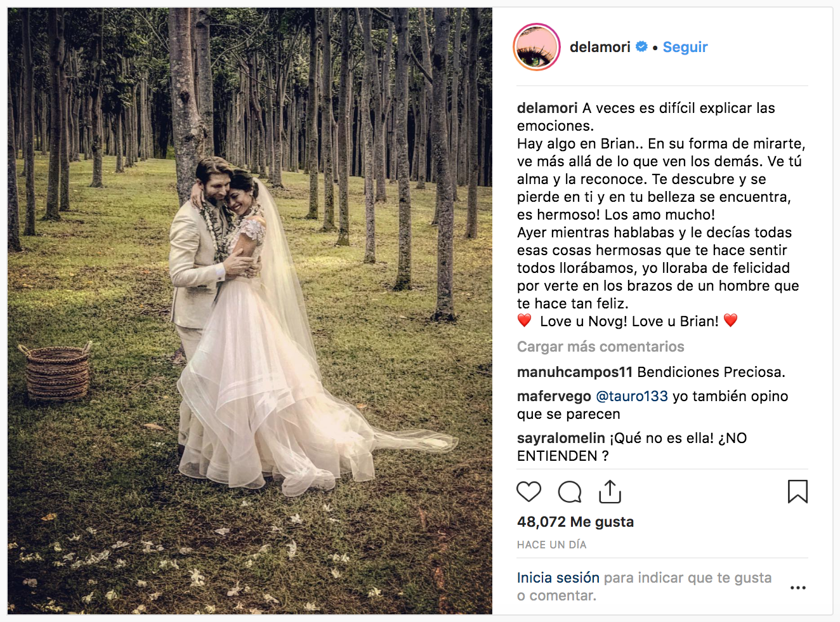Expand Cargar más comentarios
Viewport: 840px width, 622px height.
pos(601,347)
